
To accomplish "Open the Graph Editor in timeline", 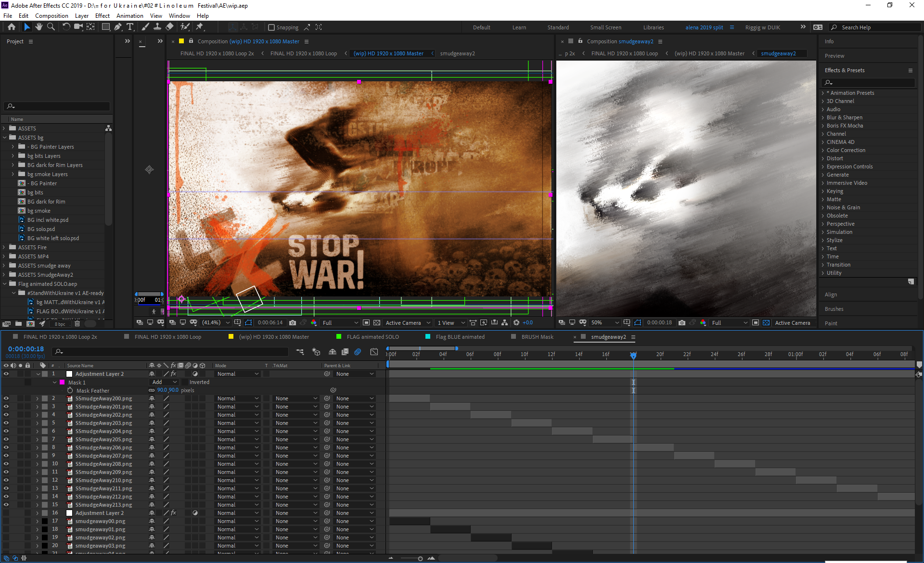I will [x=374, y=352].
